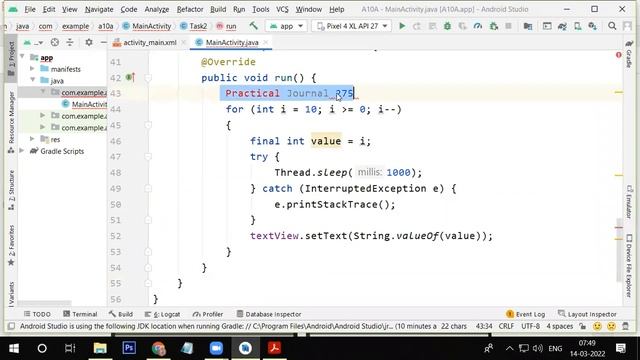Expand Gradle Scripts node
The width and height of the screenshot is (640, 360).
tap(22, 151)
